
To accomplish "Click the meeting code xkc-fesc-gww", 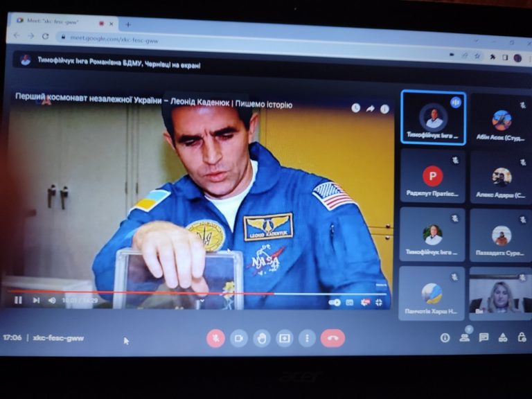I will pos(58,338).
